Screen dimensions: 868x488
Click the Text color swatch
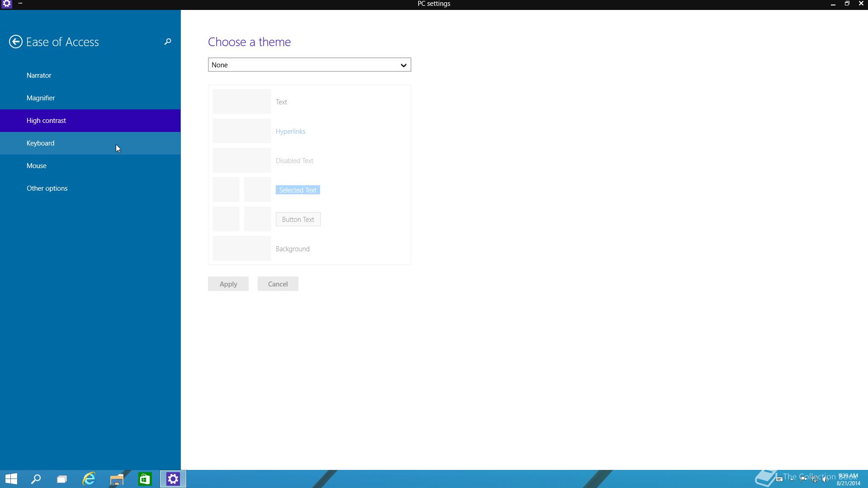(x=242, y=102)
